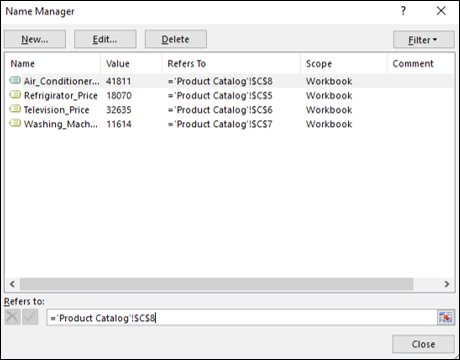Click the Television_Price name icon
The image size is (460, 360).
click(x=15, y=109)
